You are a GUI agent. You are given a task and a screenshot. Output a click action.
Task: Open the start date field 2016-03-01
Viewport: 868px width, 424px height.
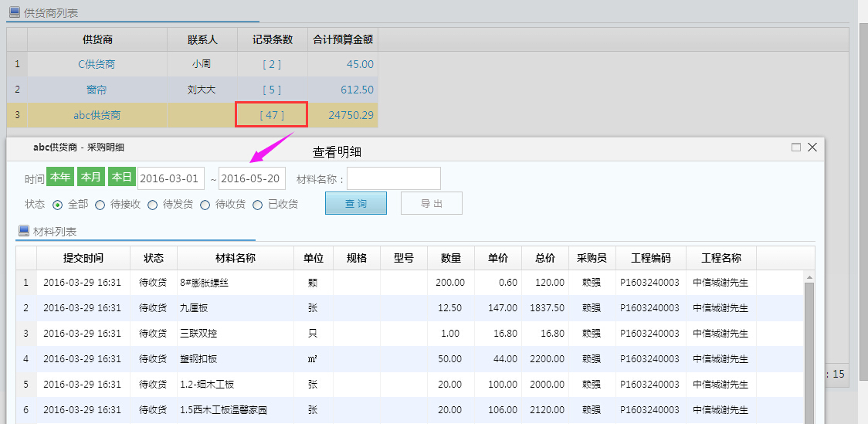171,178
